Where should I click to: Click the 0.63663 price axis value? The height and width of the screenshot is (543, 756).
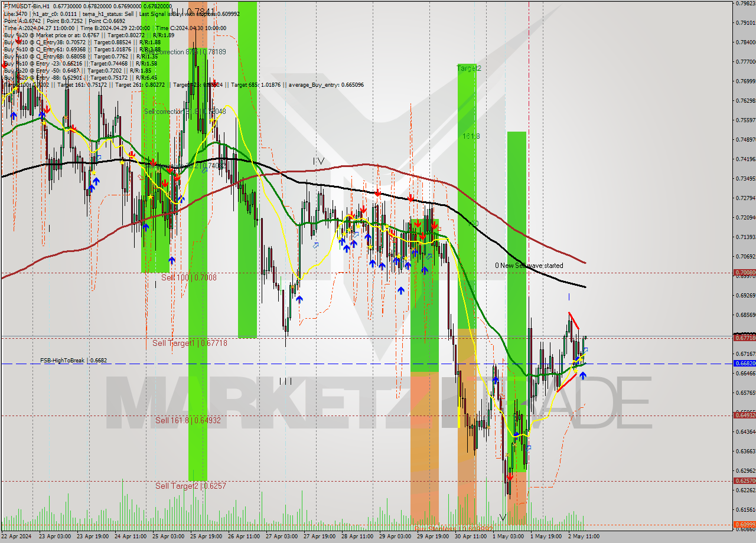click(745, 452)
